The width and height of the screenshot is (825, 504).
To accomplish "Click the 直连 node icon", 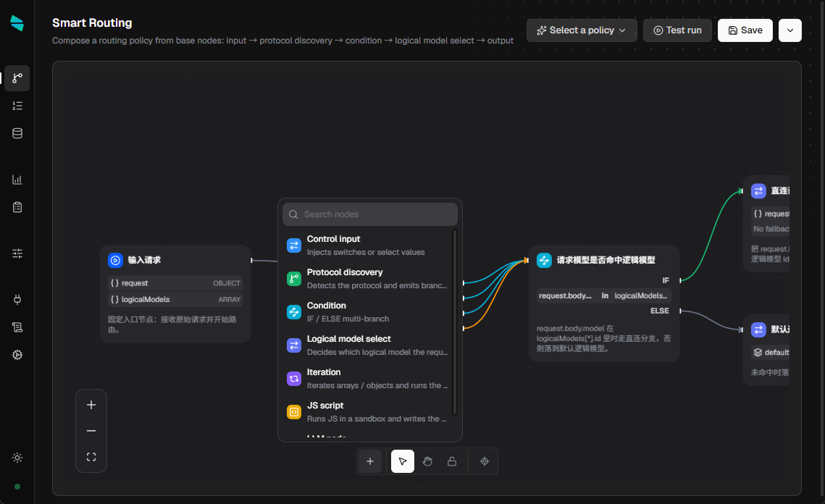I will click(x=758, y=191).
